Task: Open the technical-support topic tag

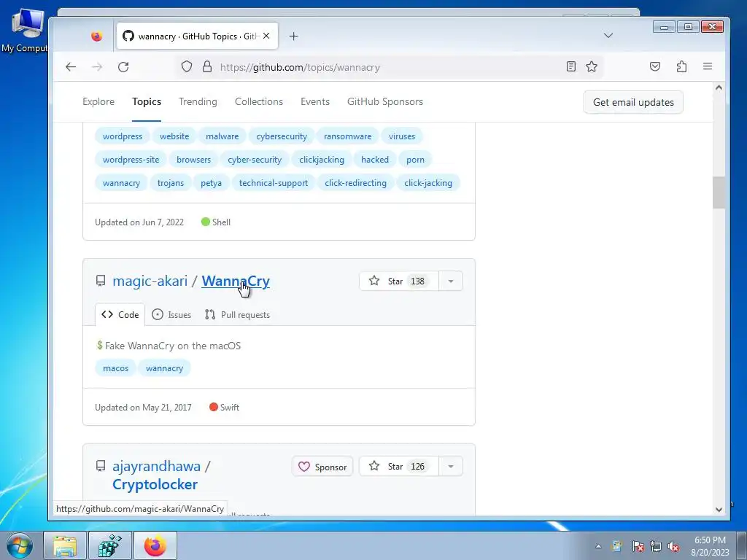Action: 274,183
